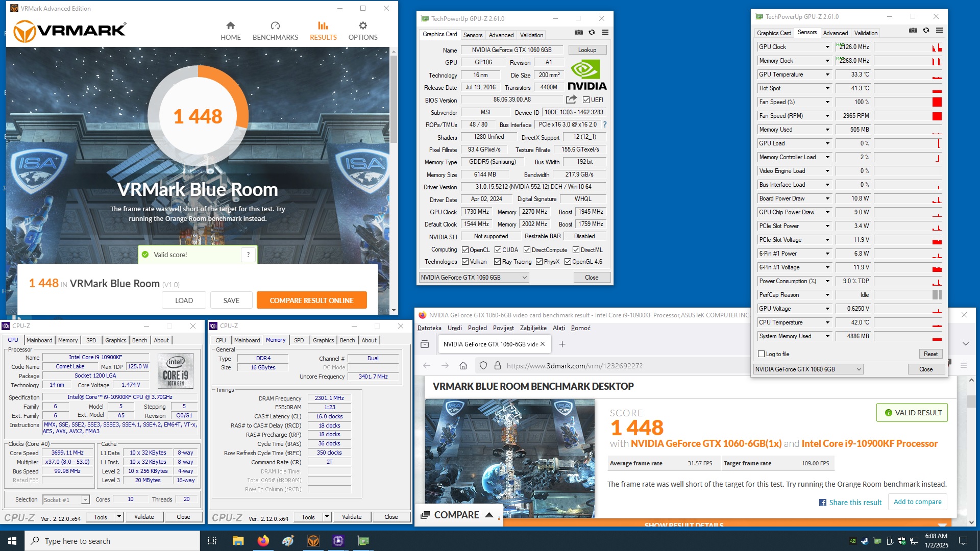Viewport: 980px width, 551px height.
Task: Toggle Ray Tracing checkbox
Action: click(x=497, y=262)
